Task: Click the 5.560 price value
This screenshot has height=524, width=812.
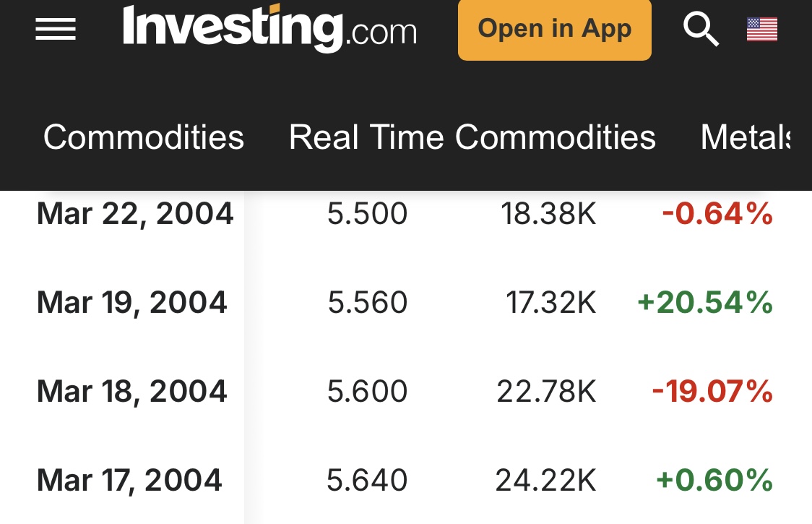Action: pos(367,303)
